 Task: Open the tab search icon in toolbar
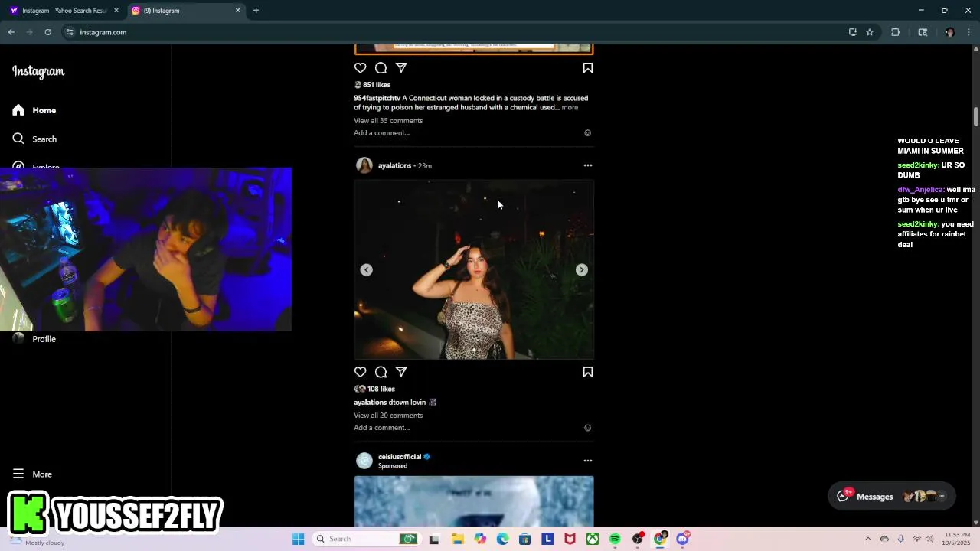[923, 32]
